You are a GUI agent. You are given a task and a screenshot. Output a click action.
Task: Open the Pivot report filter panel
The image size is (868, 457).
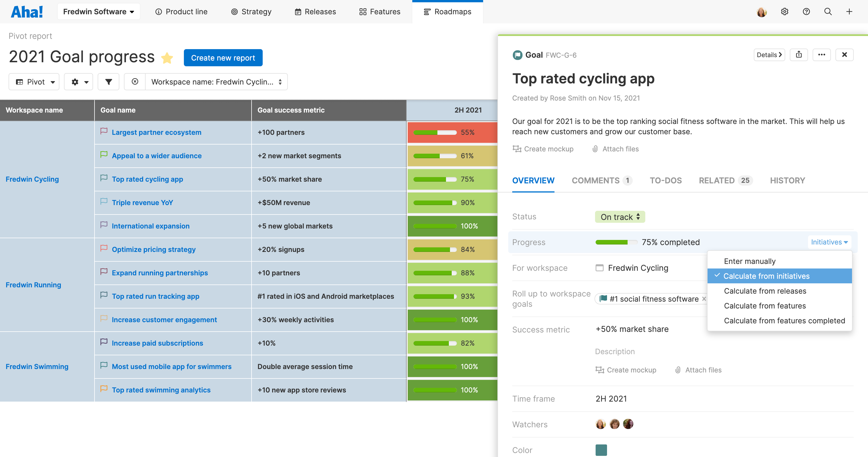[108, 82]
